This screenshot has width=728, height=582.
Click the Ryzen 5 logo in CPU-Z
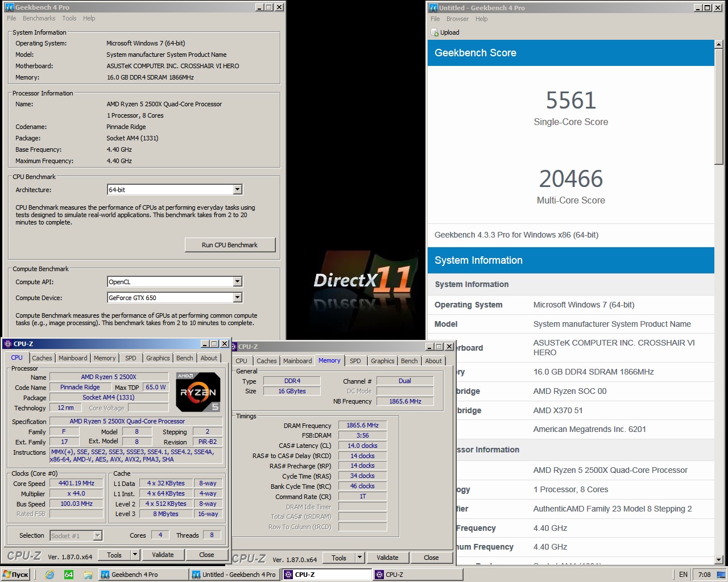[x=198, y=392]
